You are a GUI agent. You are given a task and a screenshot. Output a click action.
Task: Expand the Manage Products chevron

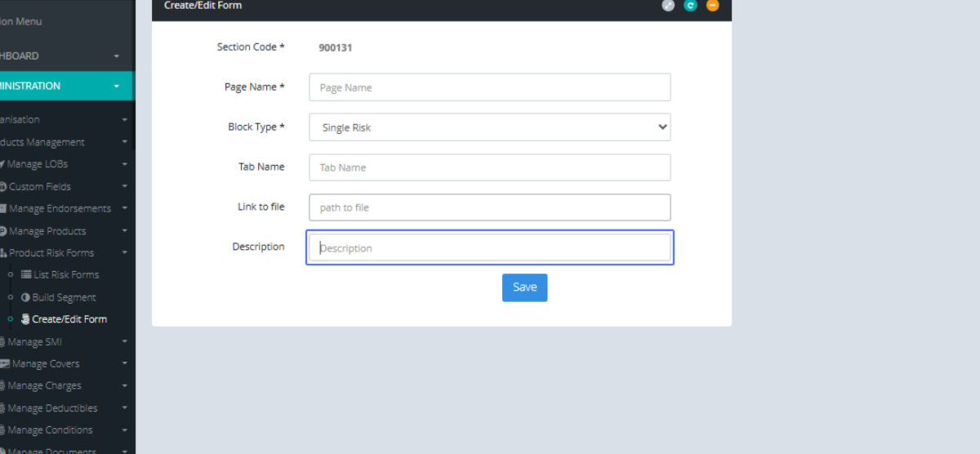pos(124,231)
